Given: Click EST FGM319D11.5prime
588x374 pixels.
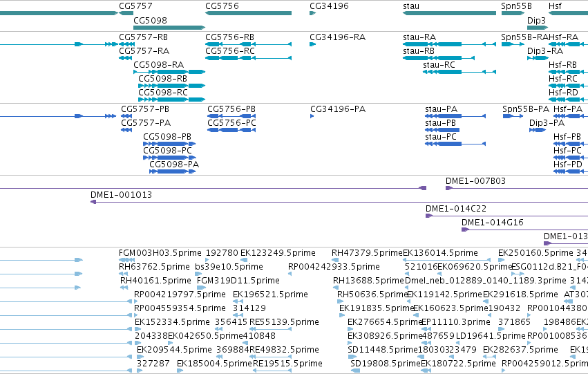Looking at the screenshot, I should click(238, 281).
